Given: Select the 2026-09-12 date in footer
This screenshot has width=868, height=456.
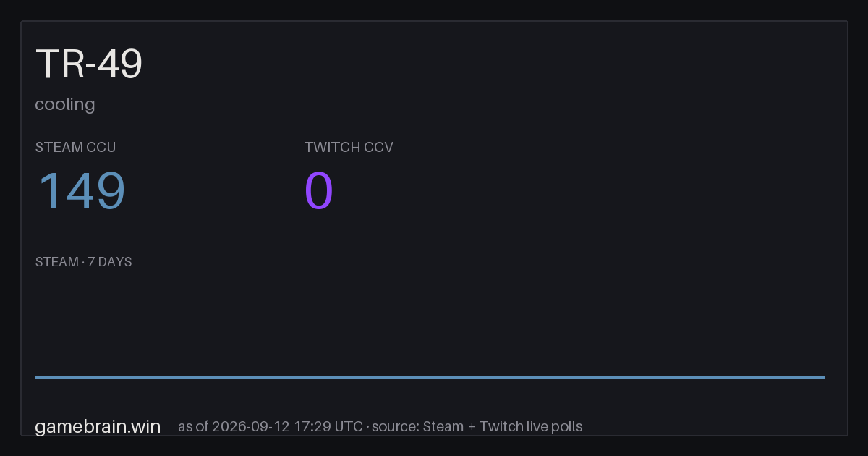Looking at the screenshot, I should 252,426.
